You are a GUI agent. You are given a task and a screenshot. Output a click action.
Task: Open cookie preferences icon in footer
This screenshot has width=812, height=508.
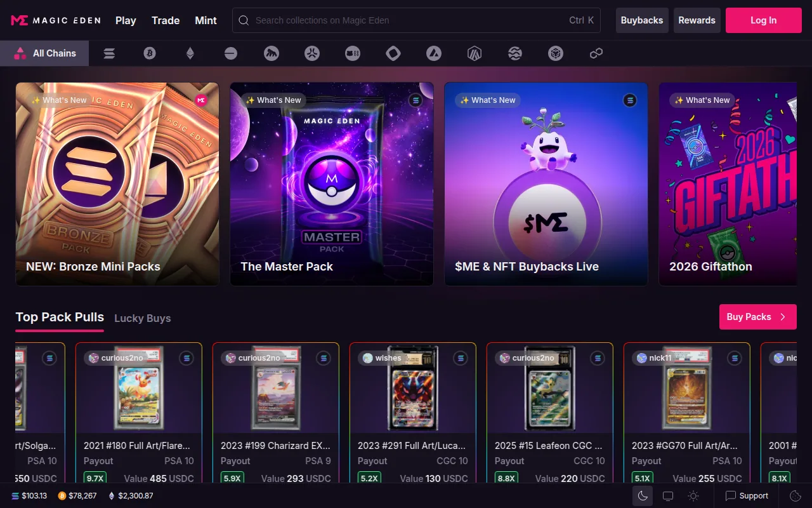(796, 496)
